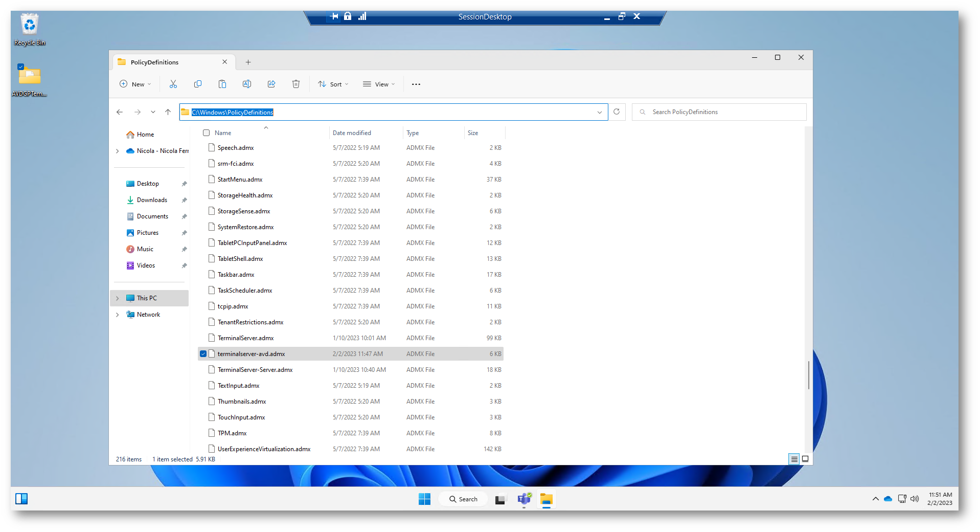Screen dimensions: 980x532
Task: Open the recent locations chevron
Action: click(153, 112)
